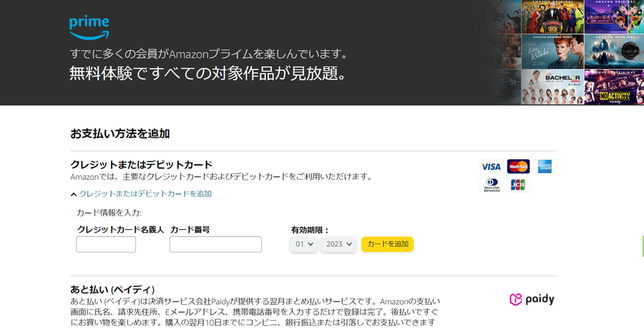Click the 無料体験ですべての対象作品が見放題 headline
Image resolution: width=644 pixels, height=328 pixels.
(x=208, y=74)
